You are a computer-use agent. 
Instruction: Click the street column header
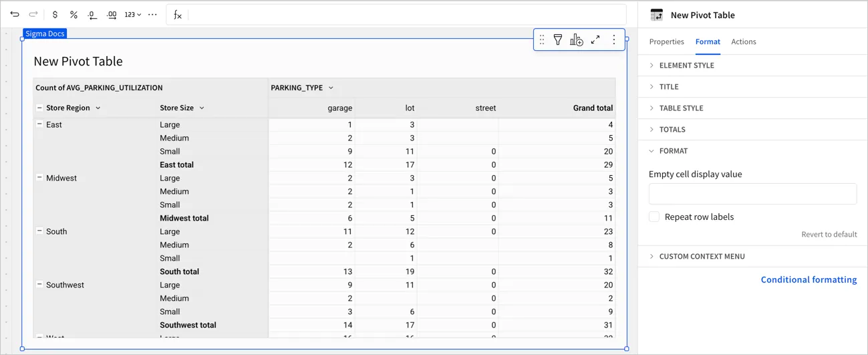click(486, 108)
